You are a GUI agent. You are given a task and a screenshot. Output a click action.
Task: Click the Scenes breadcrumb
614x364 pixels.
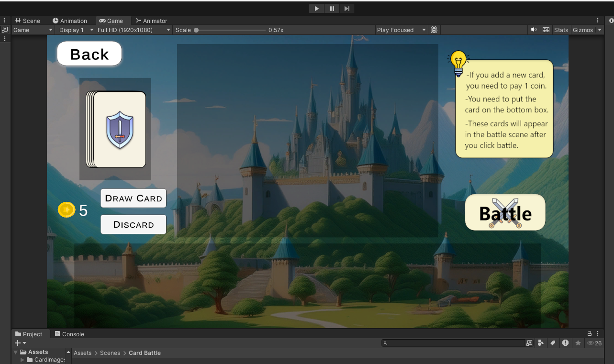coord(110,353)
